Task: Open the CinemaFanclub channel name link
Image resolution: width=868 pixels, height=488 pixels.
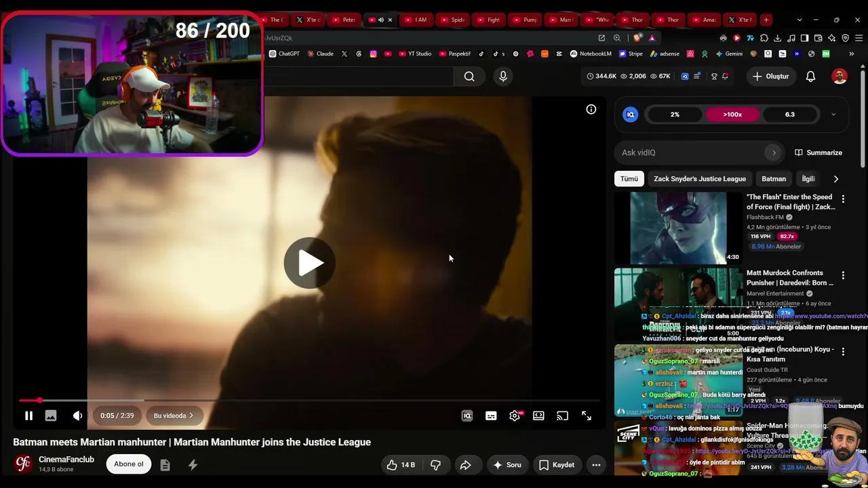Action: point(66,460)
